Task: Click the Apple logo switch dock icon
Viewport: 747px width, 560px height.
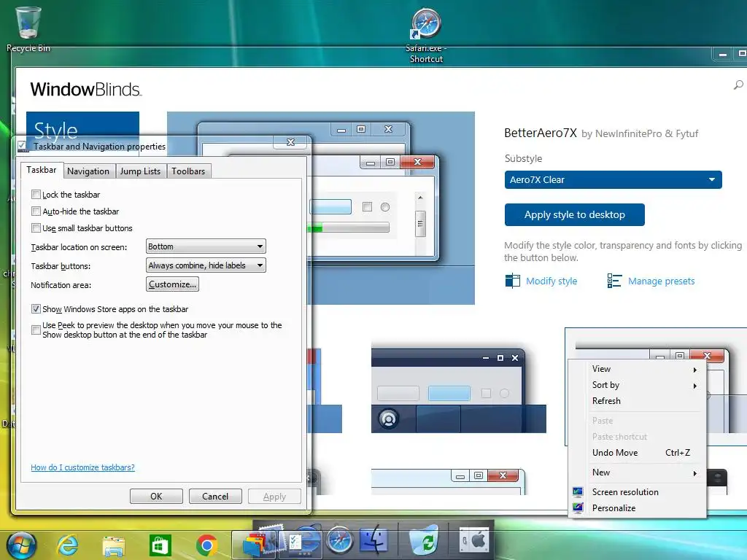Action: coord(474,540)
